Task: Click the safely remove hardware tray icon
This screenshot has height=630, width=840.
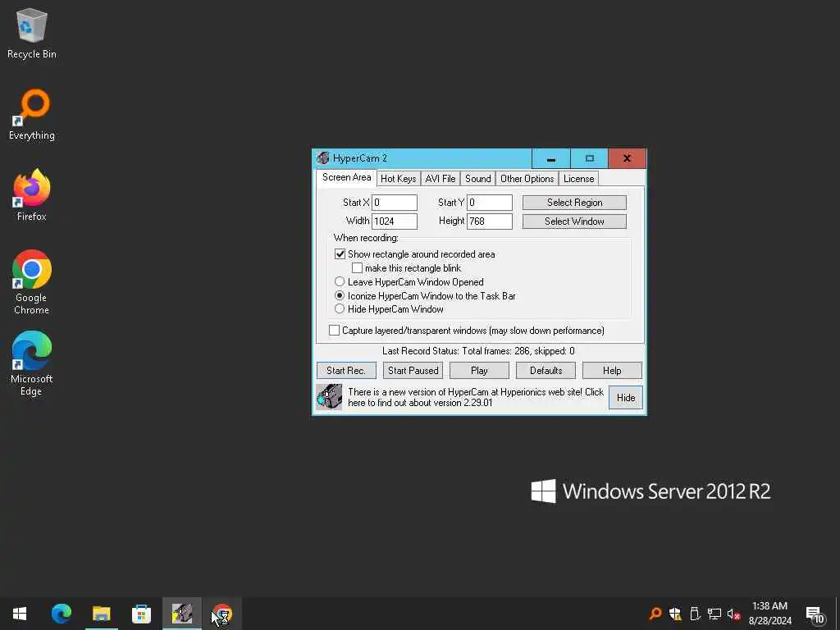Action: (695, 614)
